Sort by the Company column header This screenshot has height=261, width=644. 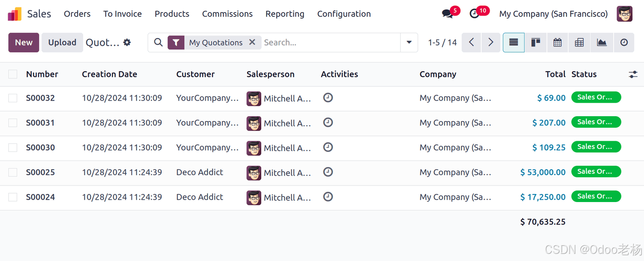[438, 74]
